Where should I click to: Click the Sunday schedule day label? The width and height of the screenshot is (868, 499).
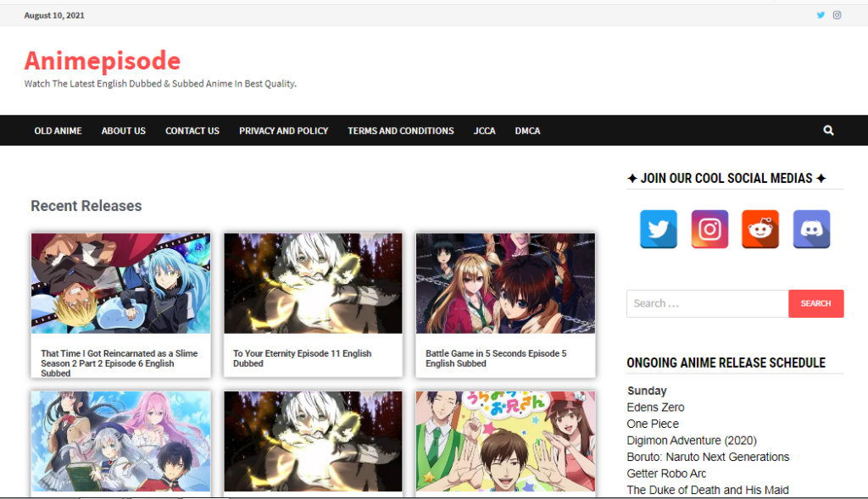[x=647, y=391]
